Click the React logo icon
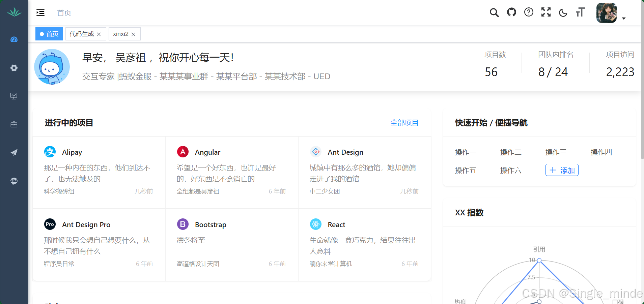Viewport: 644px width, 304px height. pyautogui.click(x=316, y=224)
